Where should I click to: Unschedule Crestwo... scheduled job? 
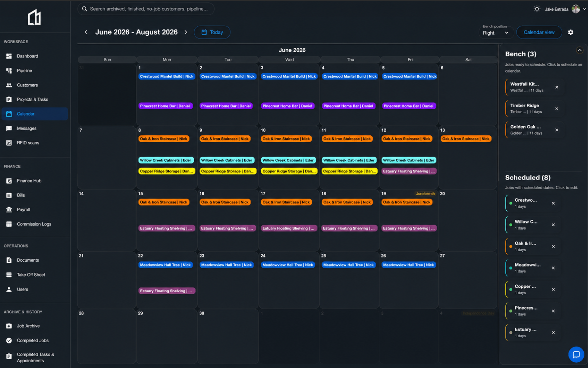pyautogui.click(x=553, y=203)
